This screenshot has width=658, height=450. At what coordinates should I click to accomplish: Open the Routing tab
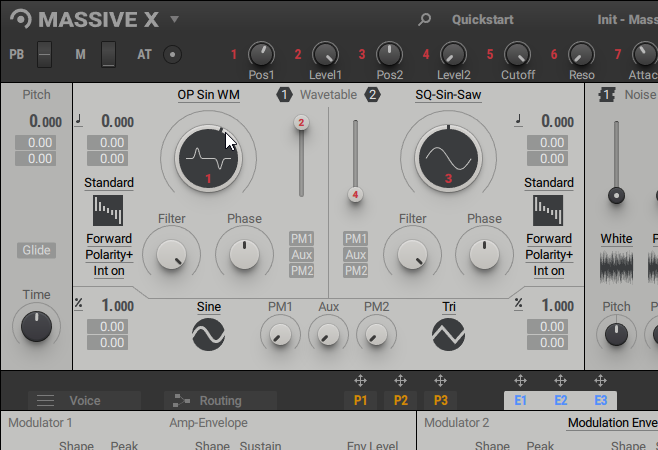coord(220,400)
